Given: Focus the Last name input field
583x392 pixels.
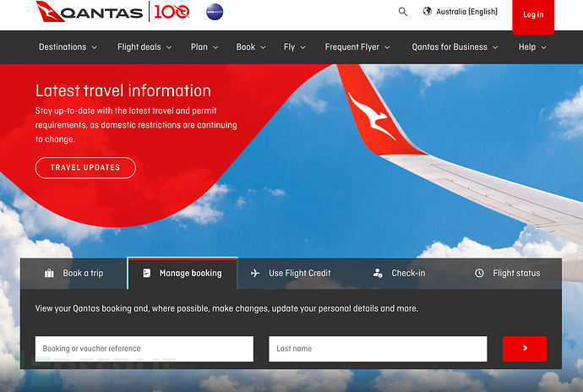Looking at the screenshot, I should [x=377, y=348].
